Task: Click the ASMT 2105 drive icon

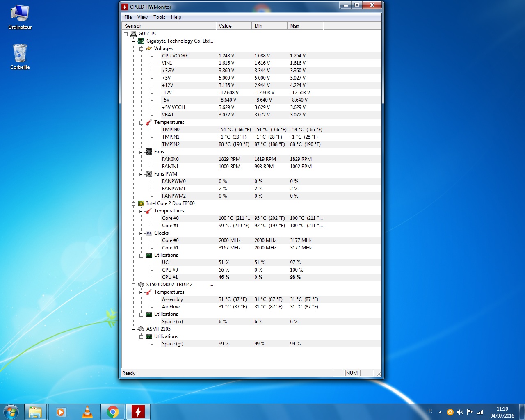Action: pos(141,329)
